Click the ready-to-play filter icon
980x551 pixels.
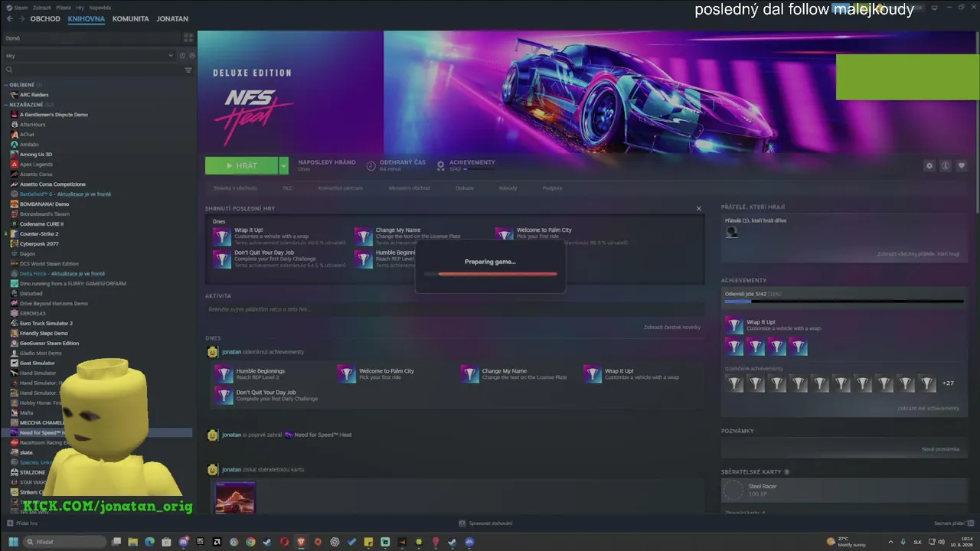tap(191, 55)
